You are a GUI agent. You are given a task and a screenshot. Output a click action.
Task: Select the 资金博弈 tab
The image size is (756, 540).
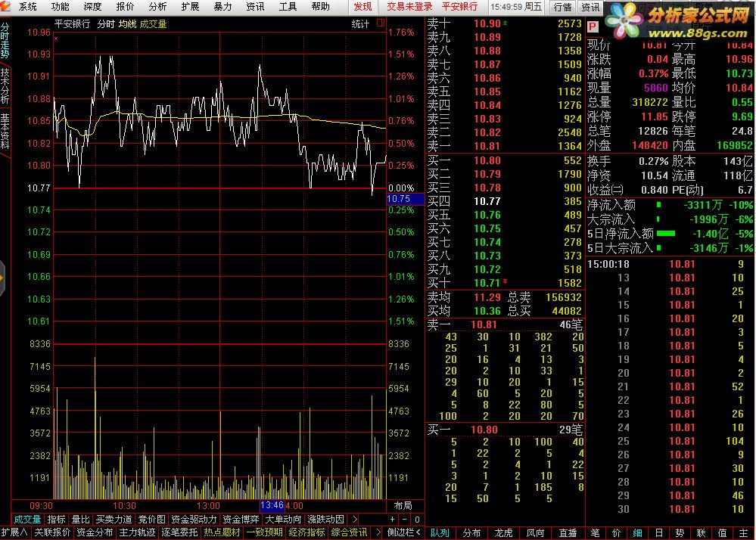(x=241, y=520)
